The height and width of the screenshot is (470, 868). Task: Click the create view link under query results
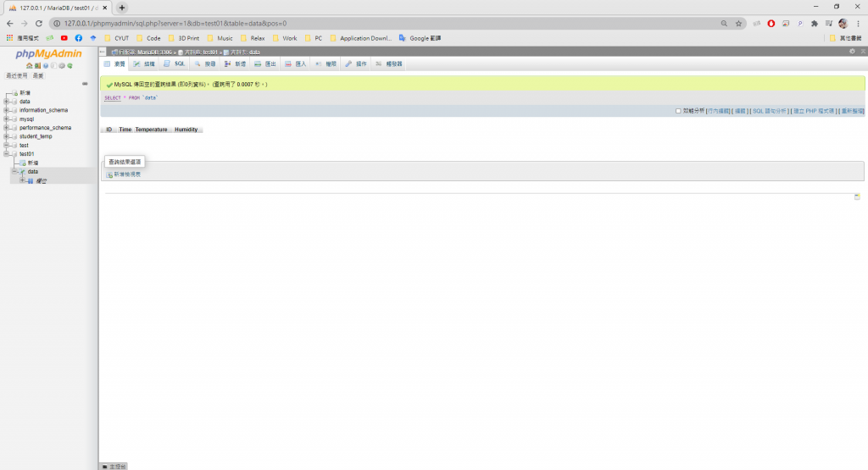click(x=124, y=174)
